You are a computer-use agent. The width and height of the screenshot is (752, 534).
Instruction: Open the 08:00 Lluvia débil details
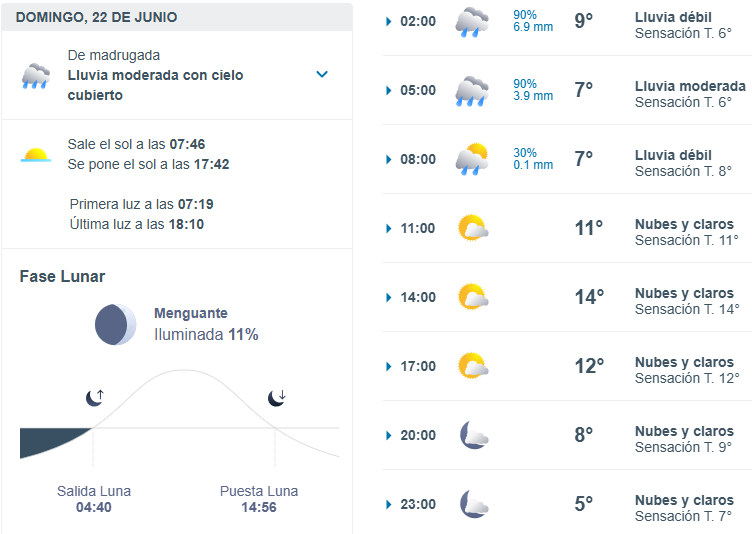pos(673,155)
